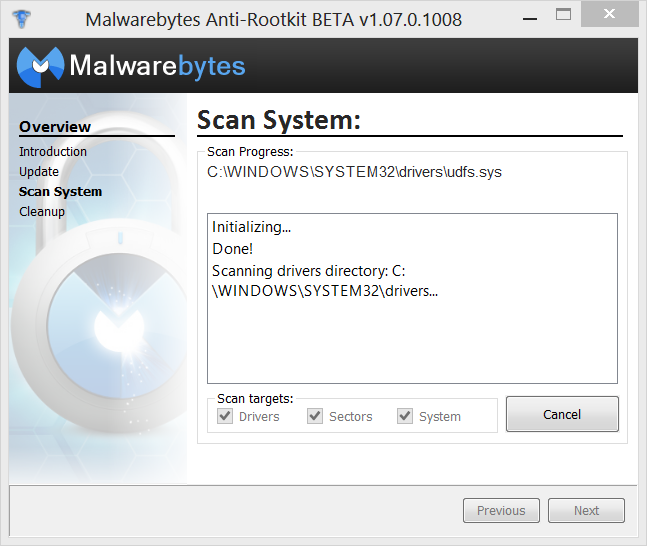Click the Overview heading in sidebar

55,127
